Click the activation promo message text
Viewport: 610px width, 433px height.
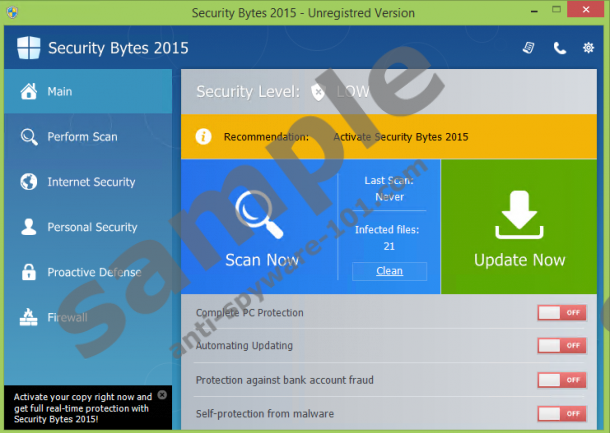pyautogui.click(x=83, y=408)
